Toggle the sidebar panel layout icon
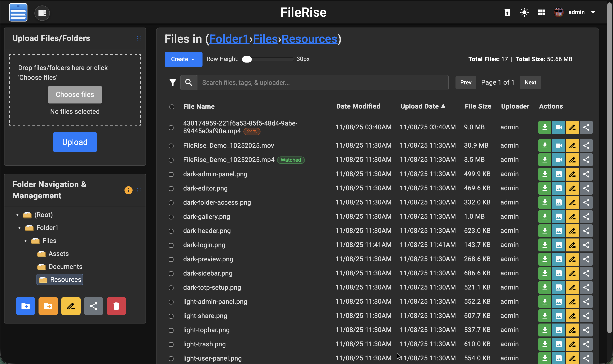Viewport: 613px width, 364px height. [x=42, y=13]
